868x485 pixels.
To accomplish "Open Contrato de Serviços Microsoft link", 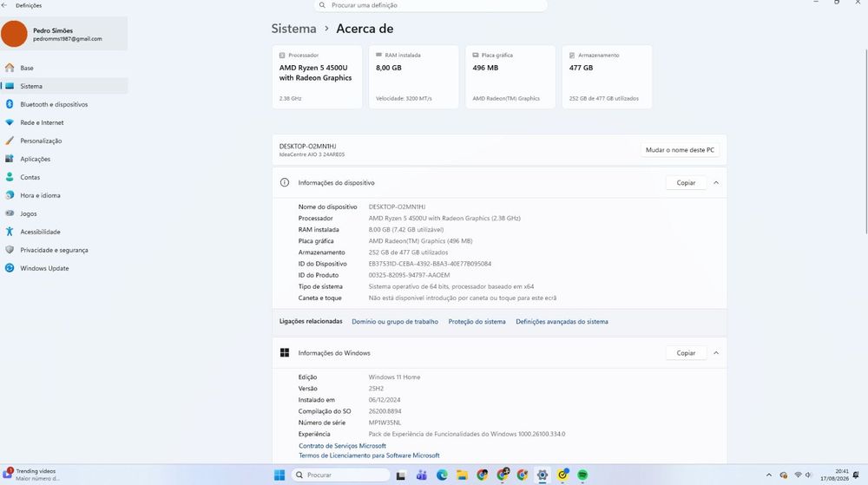I will (x=342, y=446).
